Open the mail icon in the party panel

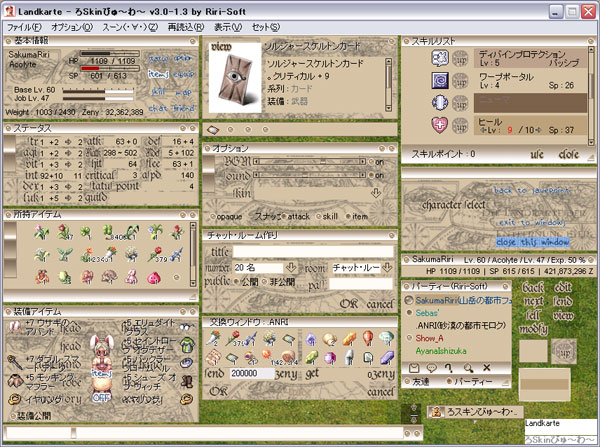[x=414, y=368]
